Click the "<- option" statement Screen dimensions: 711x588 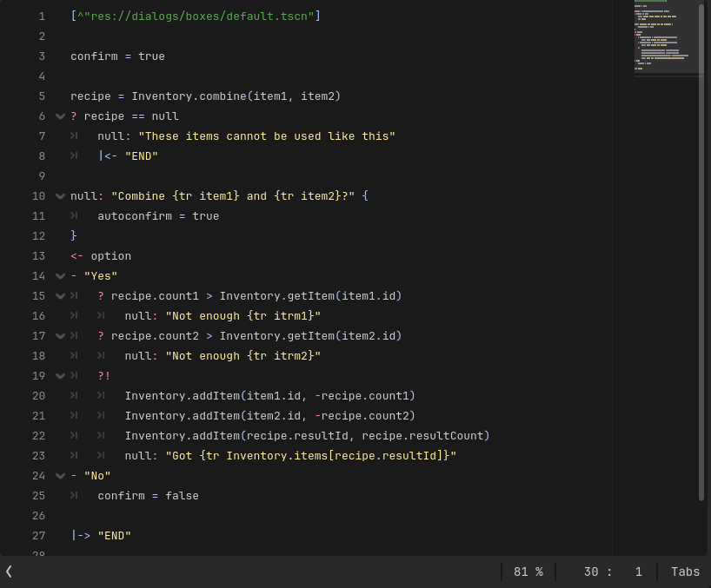101,256
